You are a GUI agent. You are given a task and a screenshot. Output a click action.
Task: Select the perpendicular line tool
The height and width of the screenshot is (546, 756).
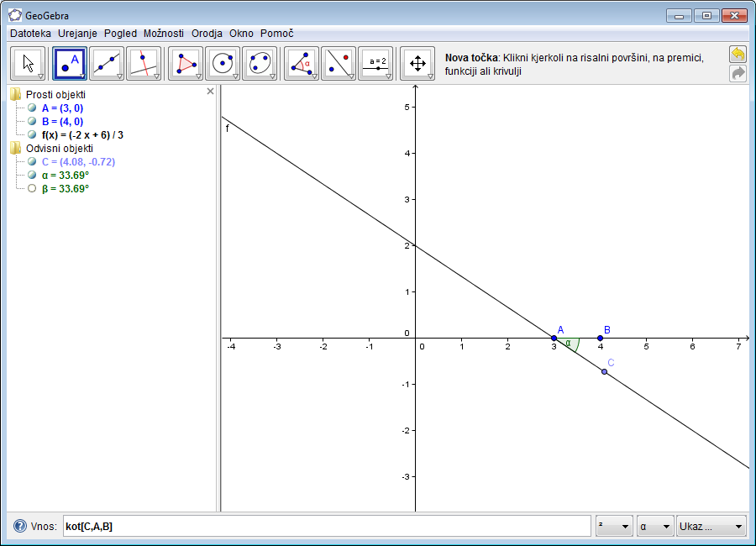(144, 63)
